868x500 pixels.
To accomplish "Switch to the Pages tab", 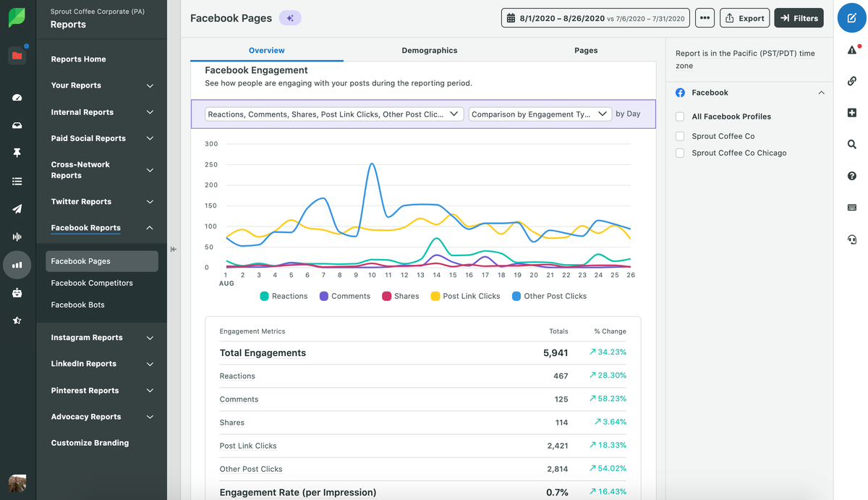I will [586, 51].
